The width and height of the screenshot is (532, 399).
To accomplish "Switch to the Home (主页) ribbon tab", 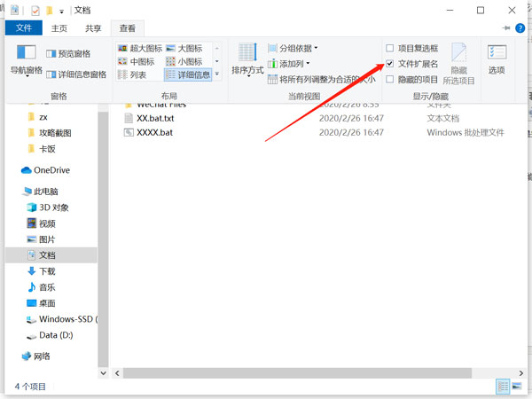I will 59,28.
